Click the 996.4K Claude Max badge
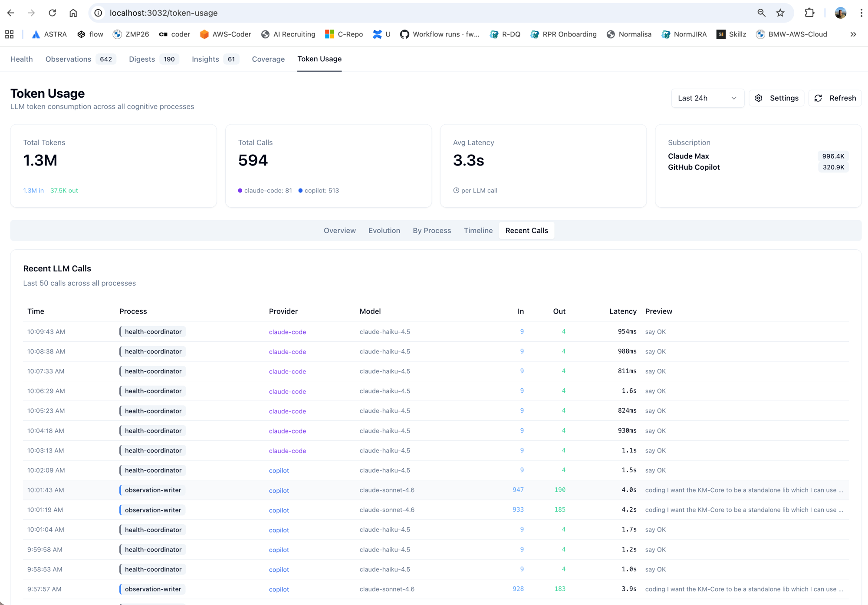868x605 pixels. (x=833, y=156)
